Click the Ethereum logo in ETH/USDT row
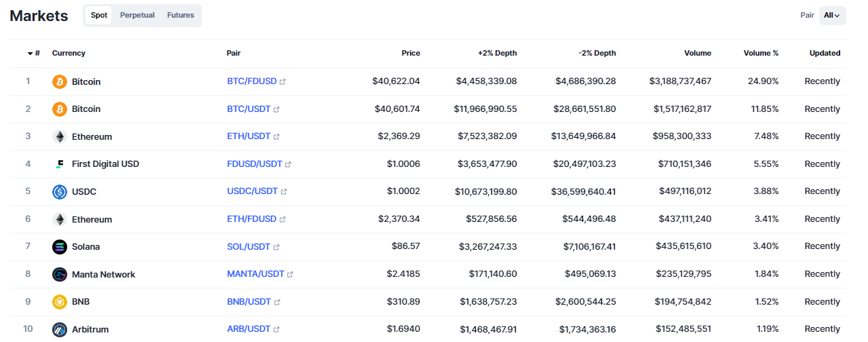The width and height of the screenshot is (868, 342). coord(60,136)
